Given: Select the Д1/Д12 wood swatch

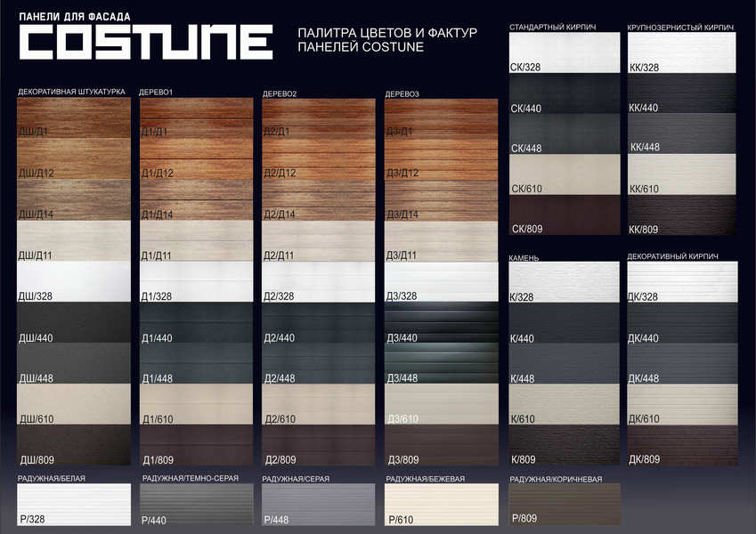Looking at the screenshot, I should tap(196, 159).
